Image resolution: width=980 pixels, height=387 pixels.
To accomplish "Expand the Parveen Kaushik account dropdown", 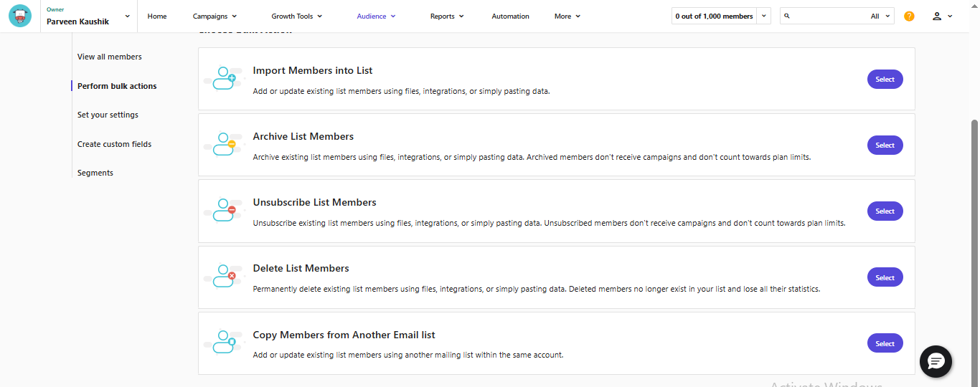I will coord(127,16).
